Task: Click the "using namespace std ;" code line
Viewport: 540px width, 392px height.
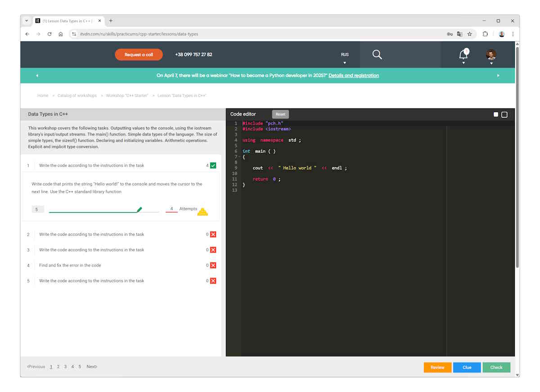Action: click(x=271, y=140)
